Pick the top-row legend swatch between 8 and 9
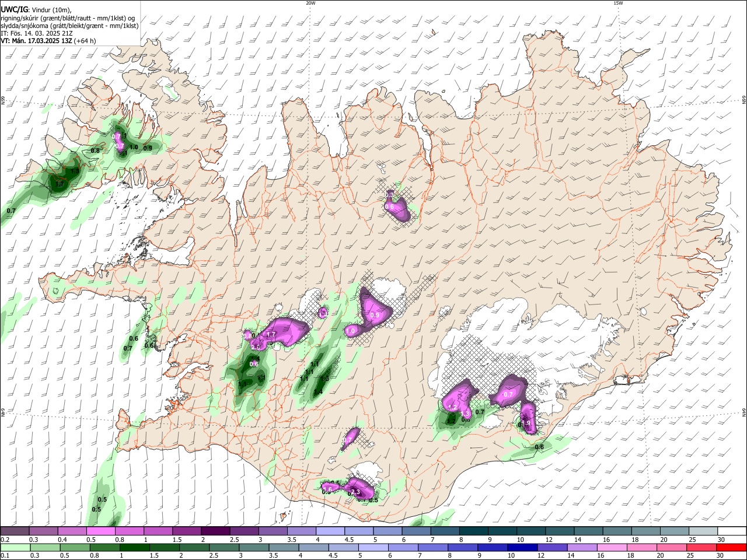The height and width of the screenshot is (560, 747). [474, 531]
